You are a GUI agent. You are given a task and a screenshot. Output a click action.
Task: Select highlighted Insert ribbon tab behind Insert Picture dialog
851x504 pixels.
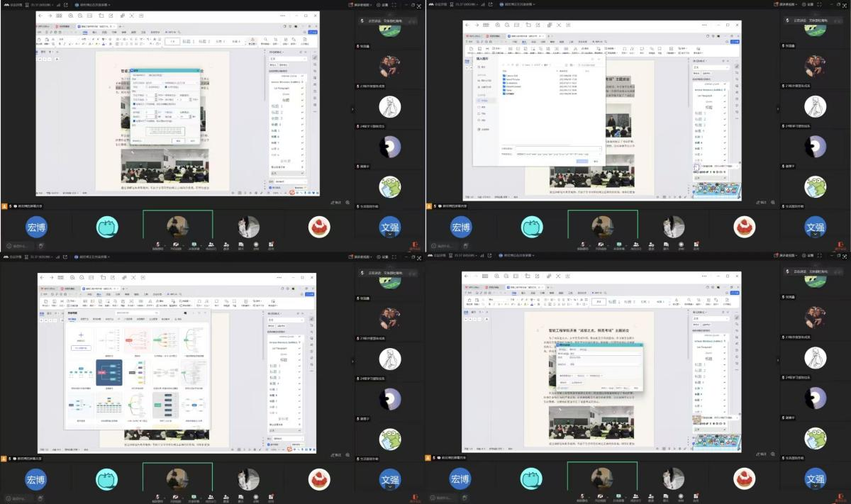(524, 43)
